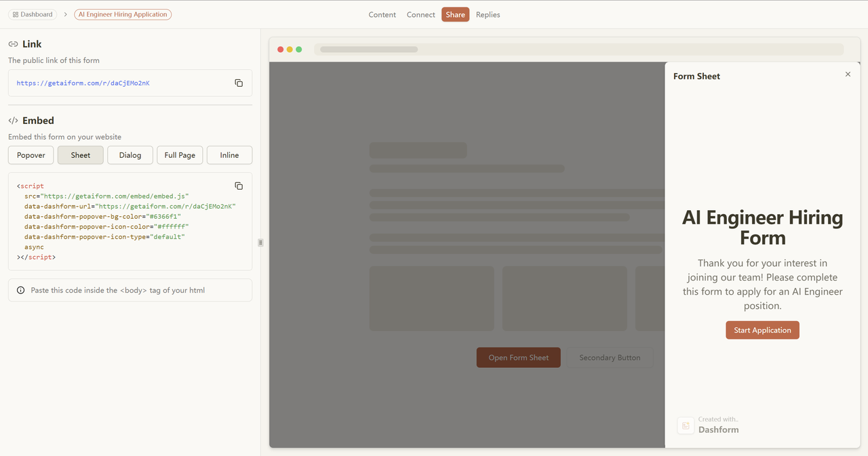Click the panel resize handle divider
The image size is (868, 456).
click(260, 243)
